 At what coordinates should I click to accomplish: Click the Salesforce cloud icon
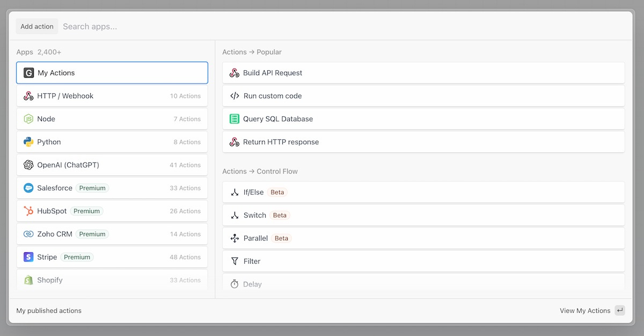[28, 188]
